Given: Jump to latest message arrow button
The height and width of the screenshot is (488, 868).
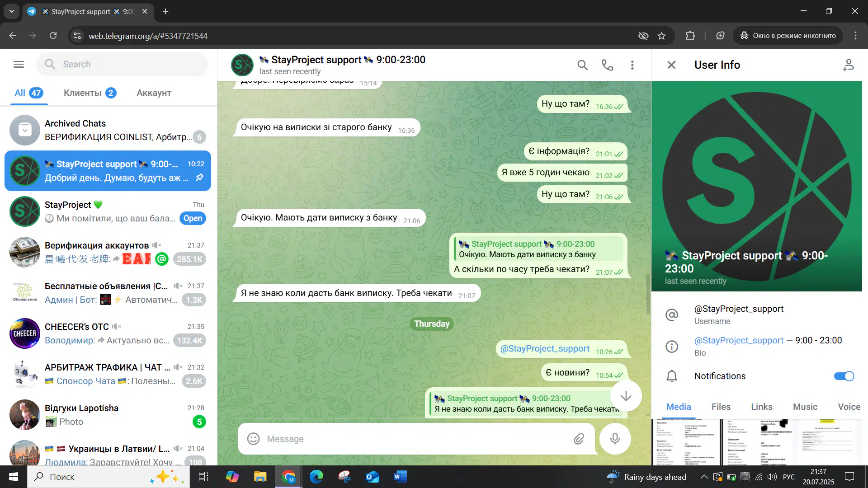Looking at the screenshot, I should point(626,396).
